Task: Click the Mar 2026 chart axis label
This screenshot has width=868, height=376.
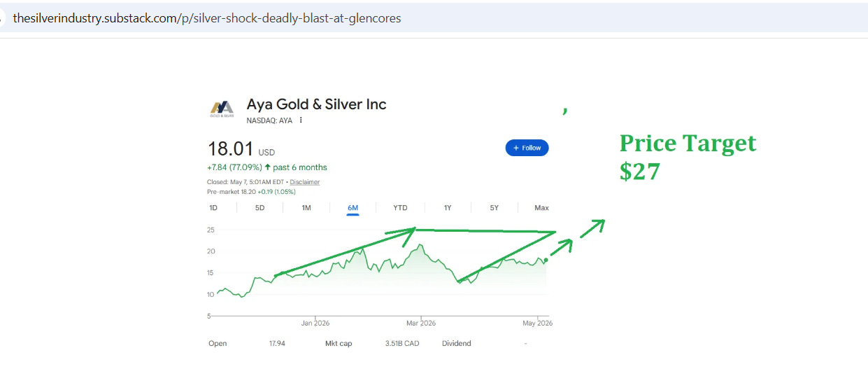Action: [420, 323]
